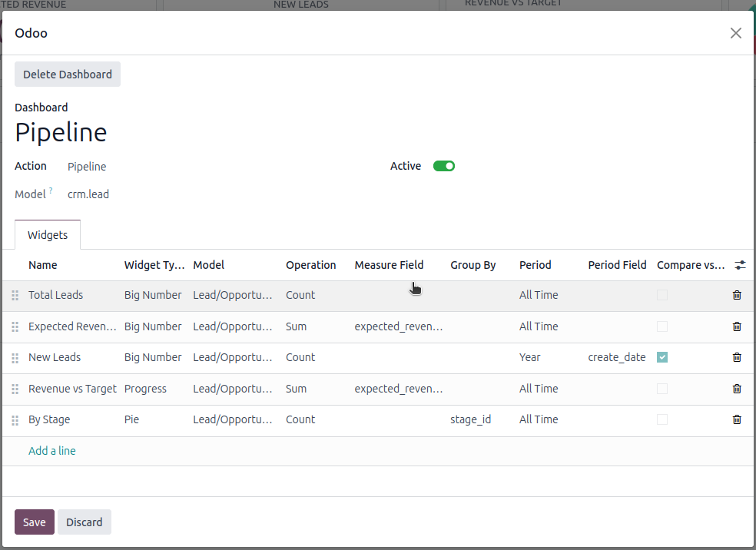Open the Model field help tooltip

pos(51,191)
